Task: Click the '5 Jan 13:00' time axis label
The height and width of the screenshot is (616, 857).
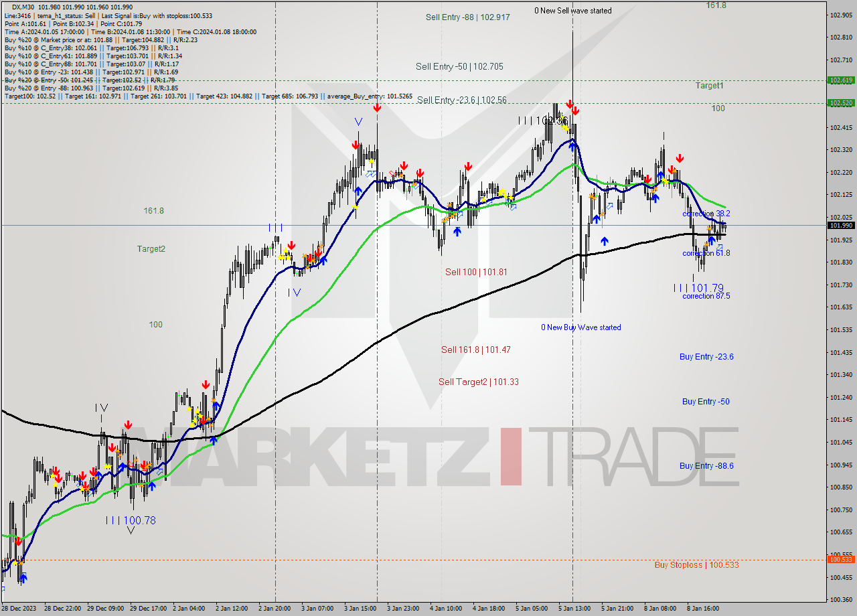Action: click(x=573, y=609)
